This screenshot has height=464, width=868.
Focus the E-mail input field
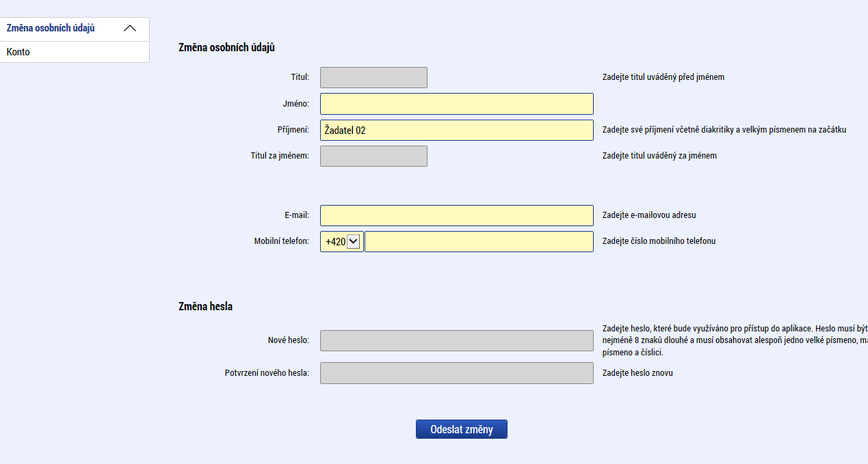pos(457,215)
